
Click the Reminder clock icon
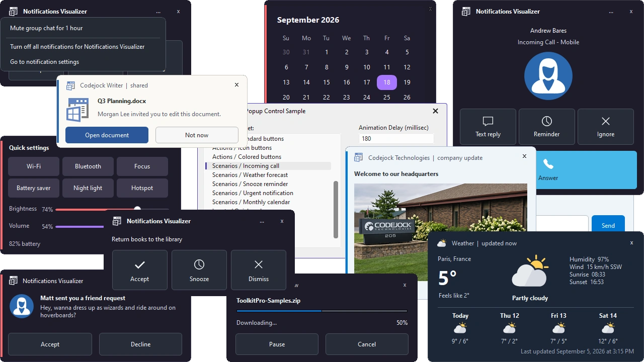click(546, 121)
